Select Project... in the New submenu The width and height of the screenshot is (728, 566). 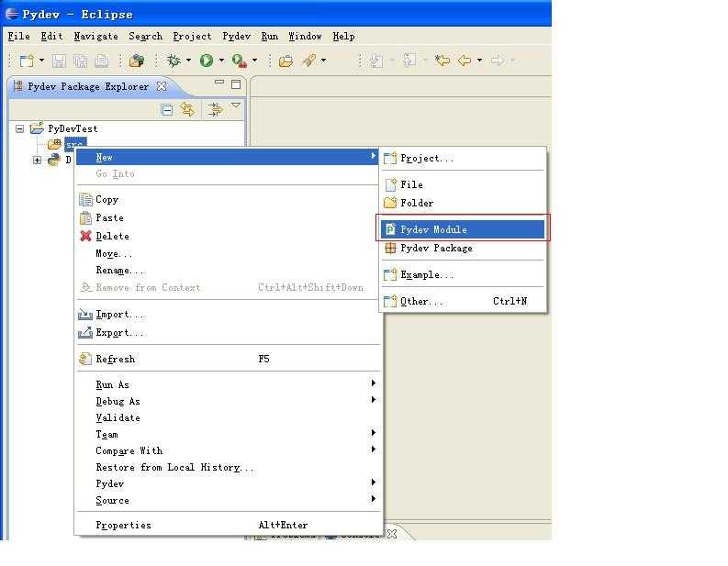pyautogui.click(x=463, y=158)
